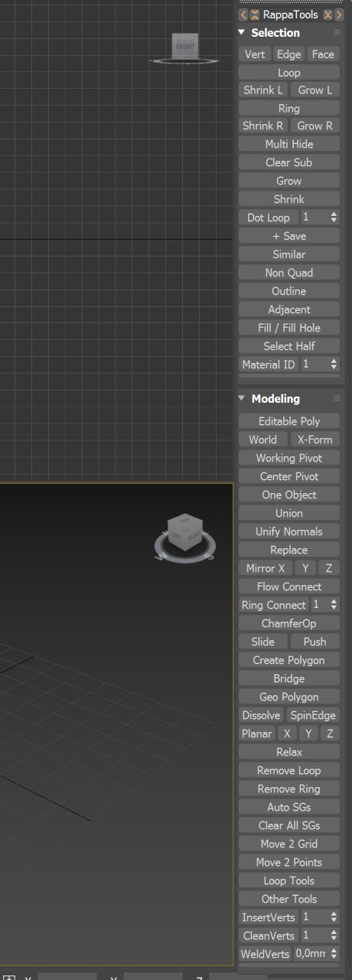
Task: Click the Dot Loop value spinner arrows
Action: (334, 217)
